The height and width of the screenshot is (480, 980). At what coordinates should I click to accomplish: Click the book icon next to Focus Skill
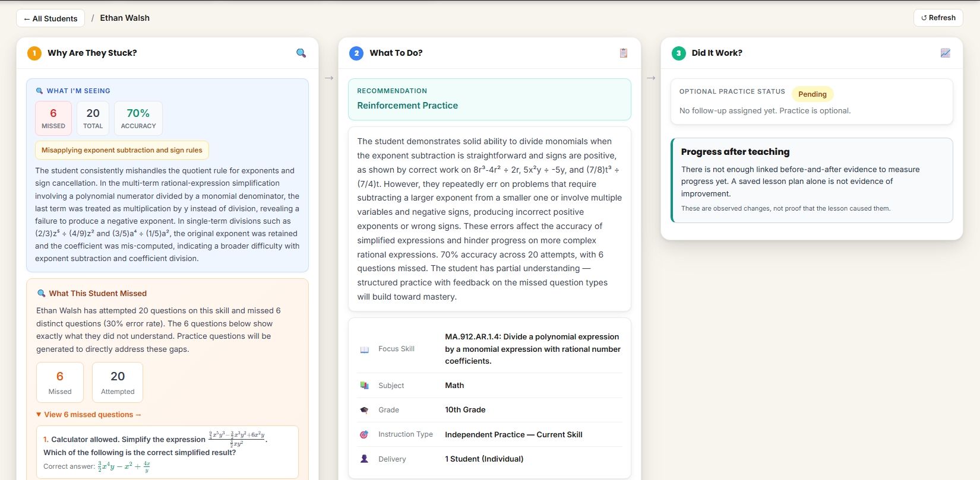(x=365, y=349)
